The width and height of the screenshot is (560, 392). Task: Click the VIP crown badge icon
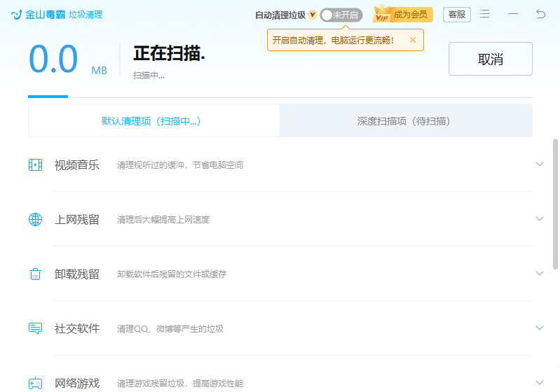(383, 14)
